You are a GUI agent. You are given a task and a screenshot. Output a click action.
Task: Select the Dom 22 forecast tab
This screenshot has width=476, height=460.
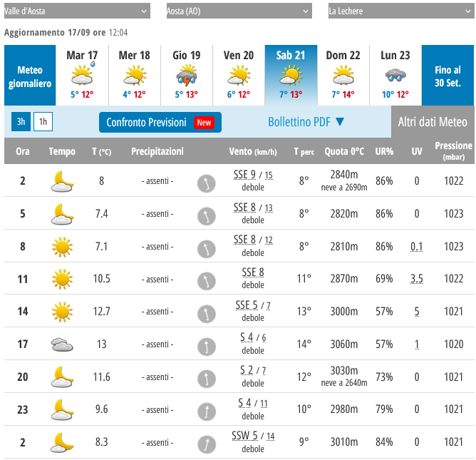click(343, 75)
